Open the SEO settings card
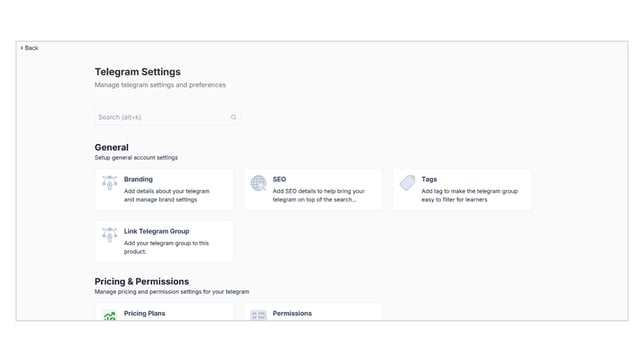Viewport: 644px width, 362px height. coord(313,189)
